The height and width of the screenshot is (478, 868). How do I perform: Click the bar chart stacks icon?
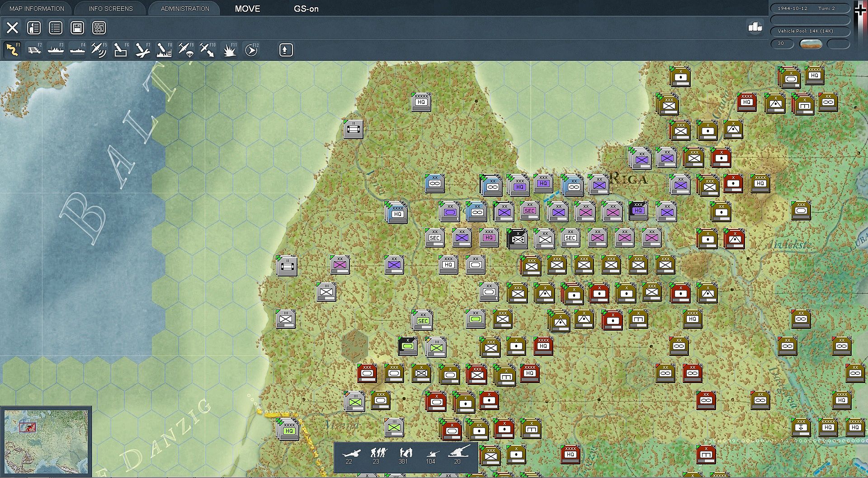pos(755,28)
